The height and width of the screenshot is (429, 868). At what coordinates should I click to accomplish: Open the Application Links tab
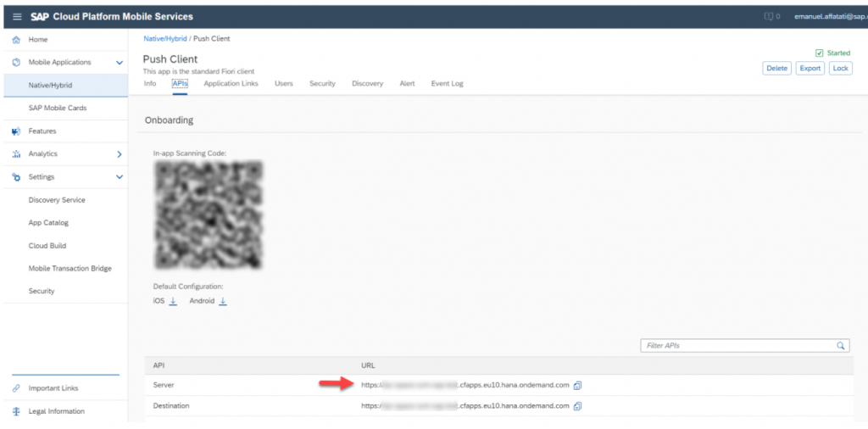pyautogui.click(x=231, y=84)
